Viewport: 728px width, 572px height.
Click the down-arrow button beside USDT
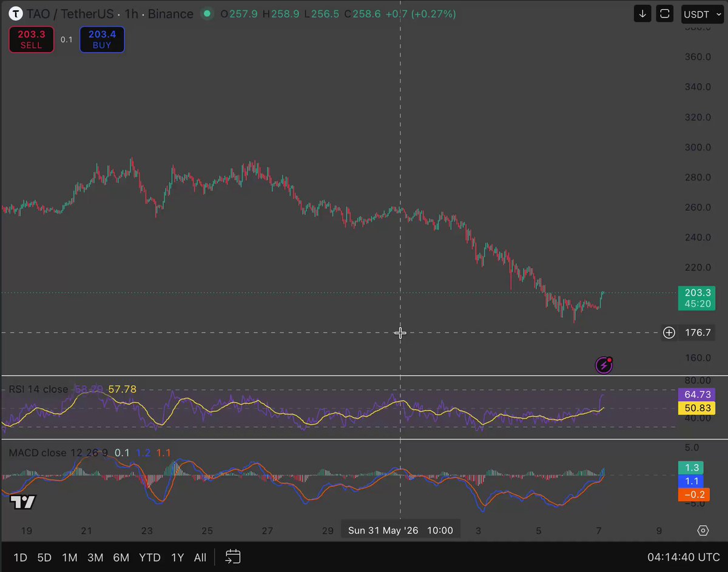pos(643,14)
